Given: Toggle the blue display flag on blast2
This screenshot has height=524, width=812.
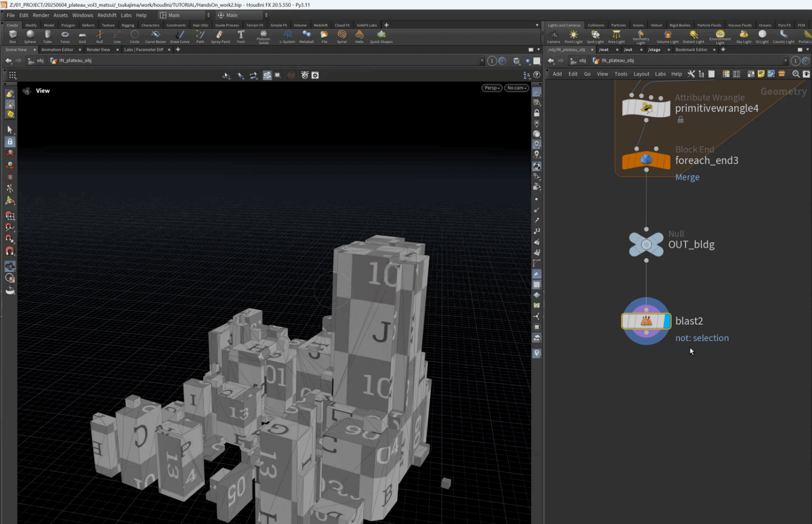Looking at the screenshot, I should [x=667, y=321].
